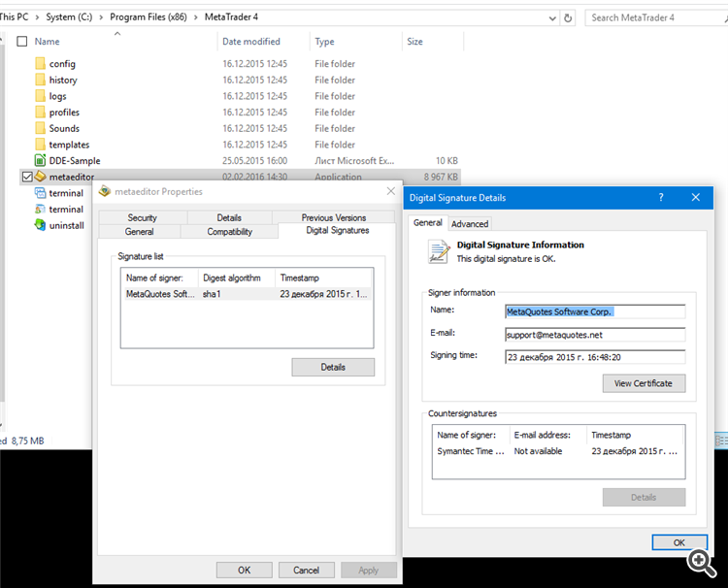This screenshot has height=588, width=728.
Task: Switch to the Advanced tab in Digital Signature Details
Action: 470,224
